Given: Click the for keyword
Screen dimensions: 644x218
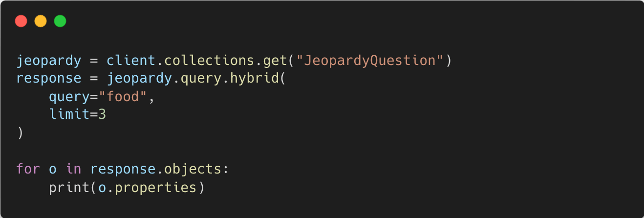Looking at the screenshot, I should pyautogui.click(x=28, y=169).
